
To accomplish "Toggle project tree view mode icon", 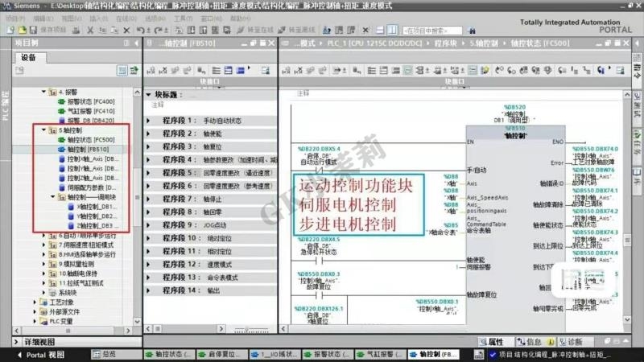I will pos(122,71).
